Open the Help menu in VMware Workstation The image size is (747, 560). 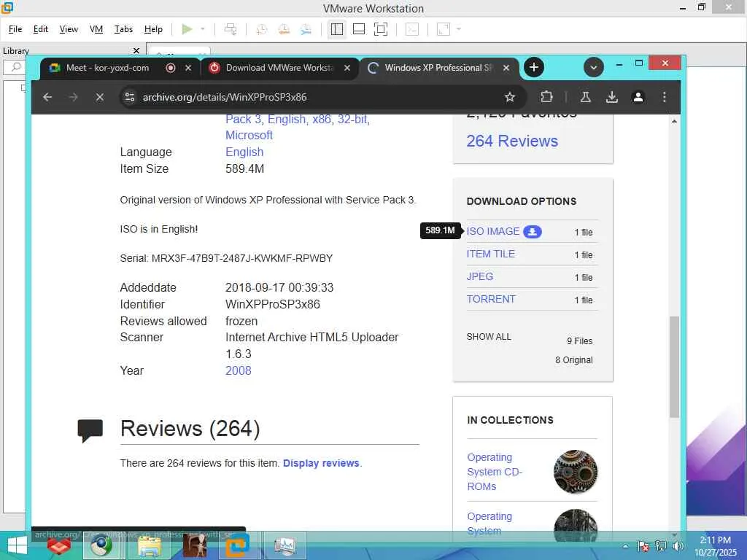pos(153,29)
